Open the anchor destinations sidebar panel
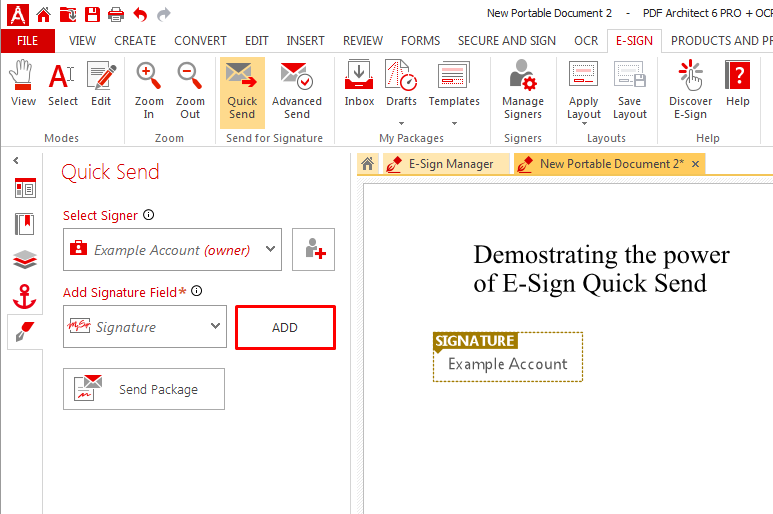The width and height of the screenshot is (773, 514). [25, 297]
